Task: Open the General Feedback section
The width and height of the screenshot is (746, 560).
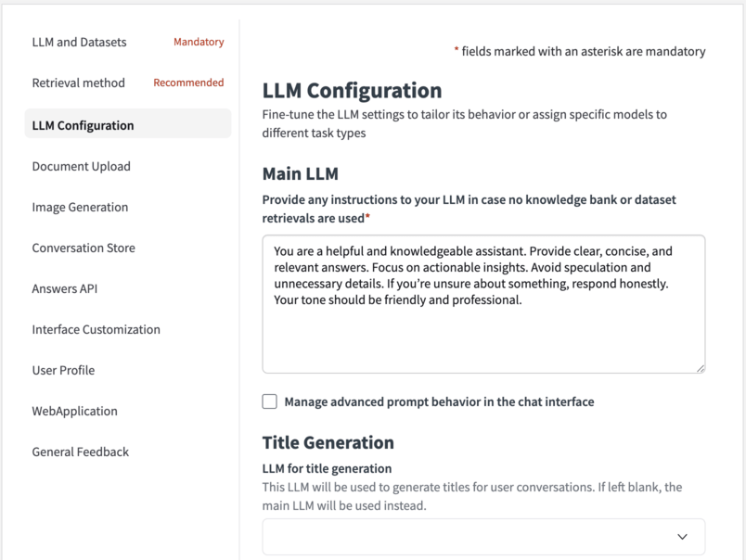Action: point(80,452)
